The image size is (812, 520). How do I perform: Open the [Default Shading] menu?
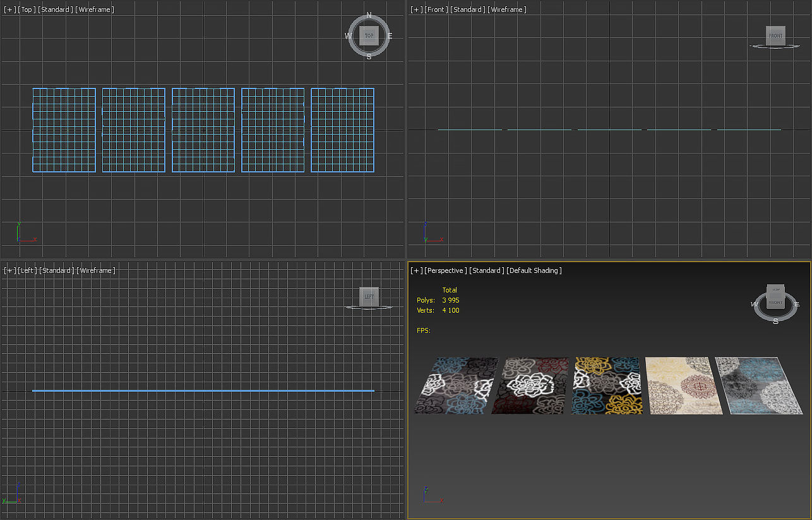coord(534,270)
